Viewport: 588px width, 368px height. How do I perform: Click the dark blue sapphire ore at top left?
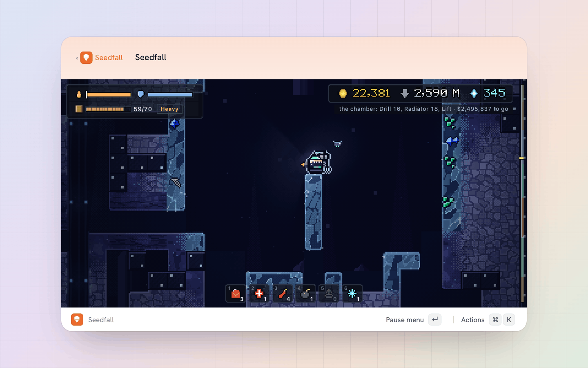174,123
